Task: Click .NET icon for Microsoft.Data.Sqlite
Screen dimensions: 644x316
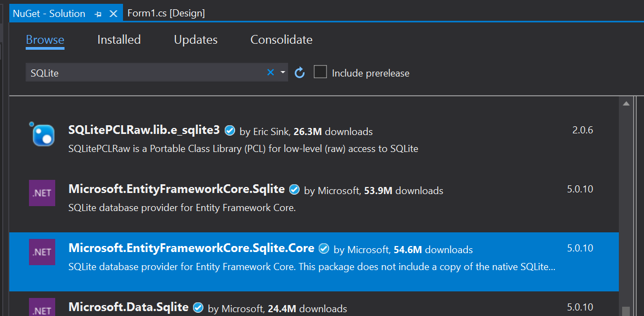Action: [x=42, y=307]
